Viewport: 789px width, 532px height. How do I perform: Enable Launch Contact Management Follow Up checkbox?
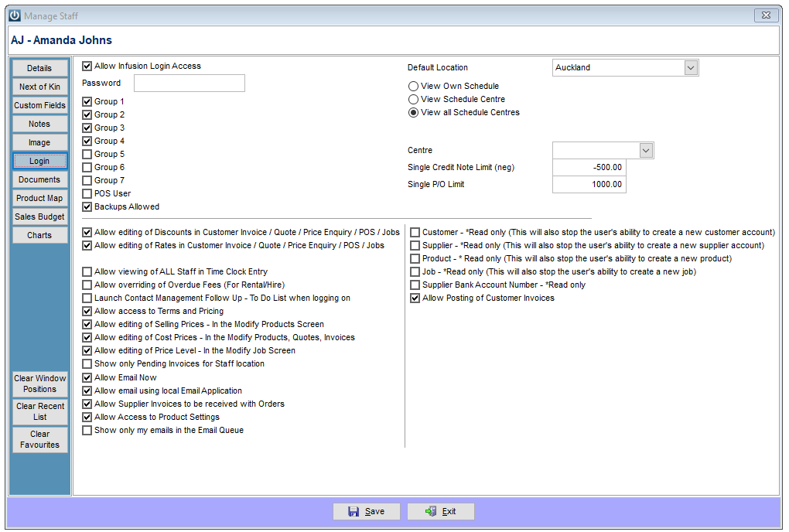coord(87,298)
